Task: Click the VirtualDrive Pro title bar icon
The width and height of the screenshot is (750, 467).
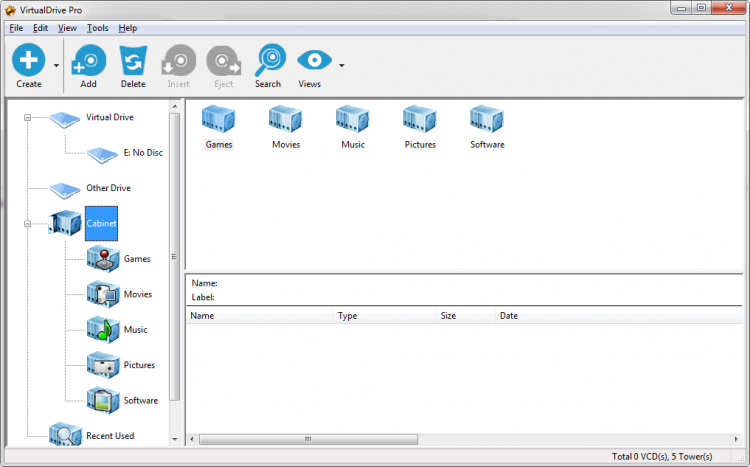Action: pyautogui.click(x=10, y=10)
